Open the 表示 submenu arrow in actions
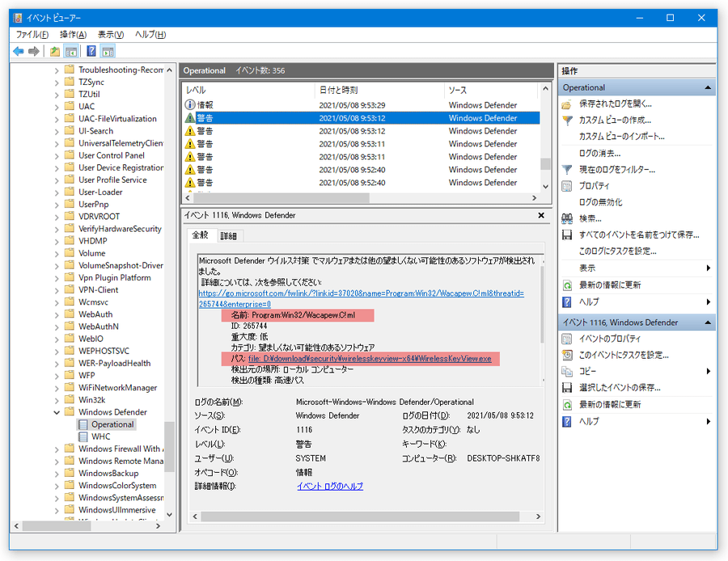Image resolution: width=728 pixels, height=561 pixels. tap(709, 268)
